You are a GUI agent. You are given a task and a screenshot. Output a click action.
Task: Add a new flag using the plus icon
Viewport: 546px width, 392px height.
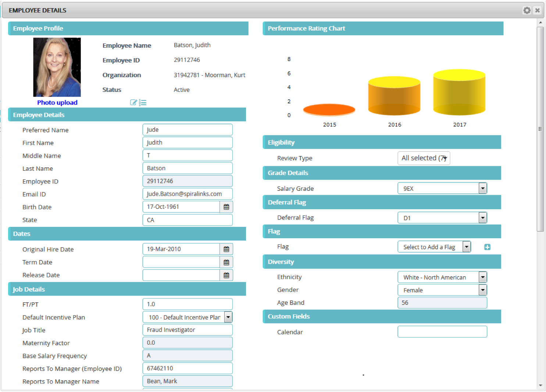[488, 247]
